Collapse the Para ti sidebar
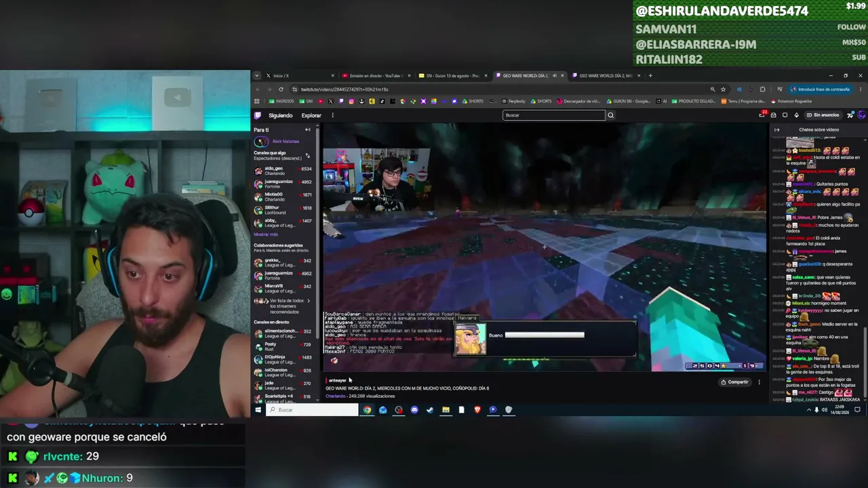 tap(307, 129)
